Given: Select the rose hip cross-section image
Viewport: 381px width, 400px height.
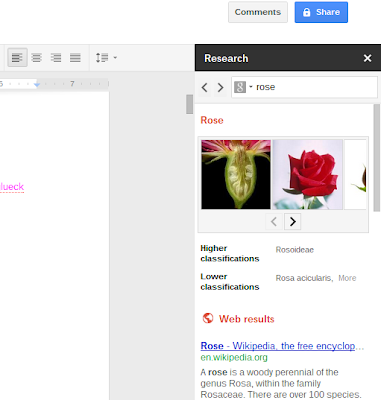Looking at the screenshot, I should tap(236, 174).
